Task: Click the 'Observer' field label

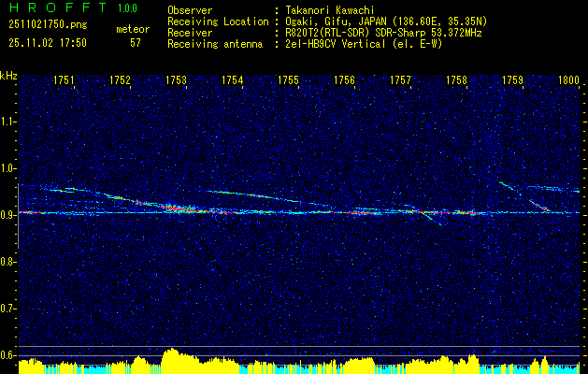Action: click(190, 10)
